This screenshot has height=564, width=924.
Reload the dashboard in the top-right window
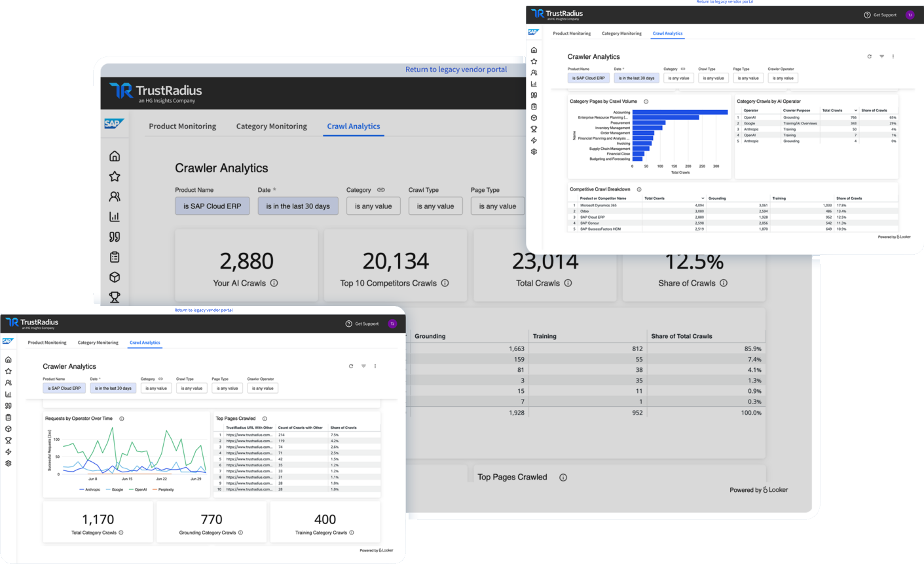[x=870, y=57]
